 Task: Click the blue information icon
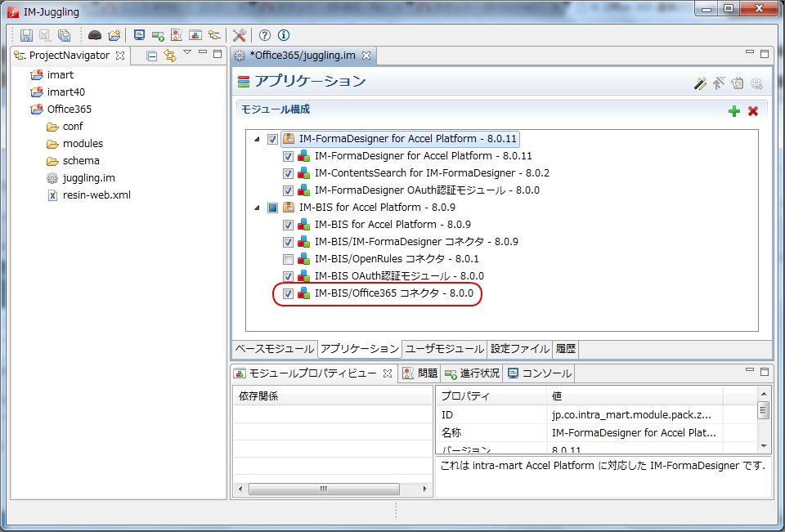[284, 35]
